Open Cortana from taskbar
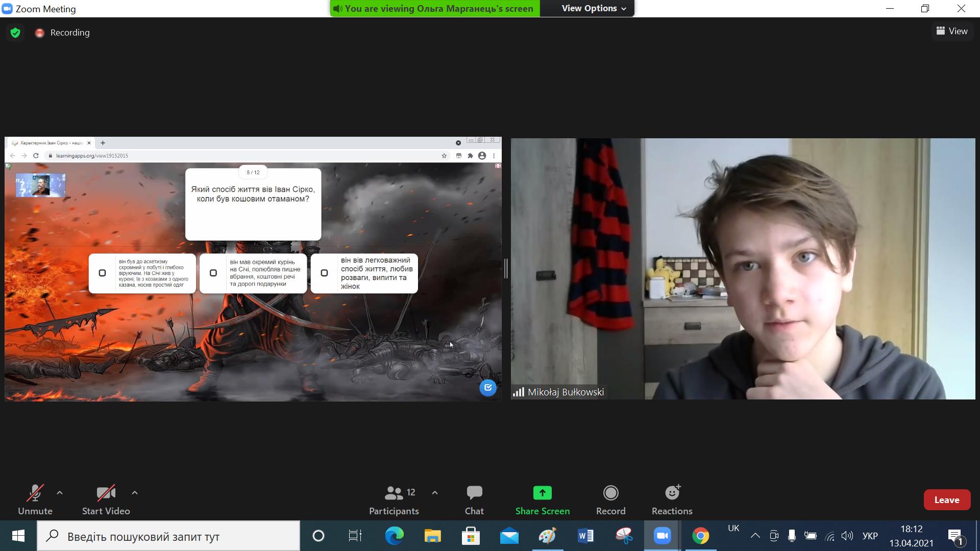This screenshot has width=980, height=551. pyautogui.click(x=318, y=536)
